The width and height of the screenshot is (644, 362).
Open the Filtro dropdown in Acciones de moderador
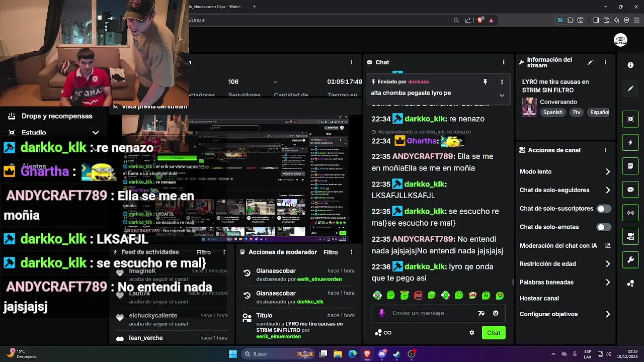point(331,252)
